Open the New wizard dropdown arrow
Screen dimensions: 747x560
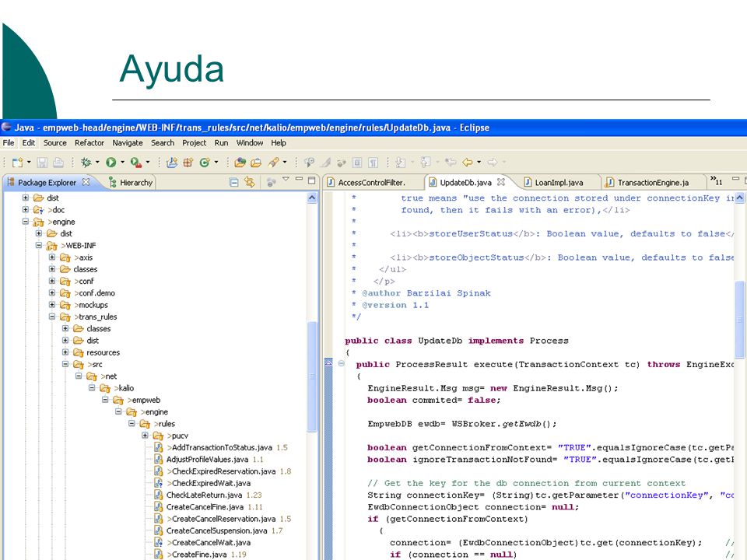[x=29, y=163]
